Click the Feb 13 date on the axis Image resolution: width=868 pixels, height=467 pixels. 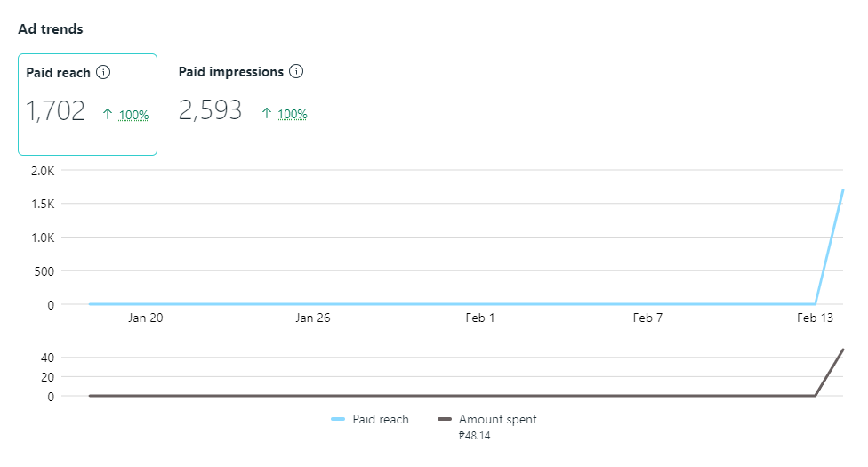814,318
